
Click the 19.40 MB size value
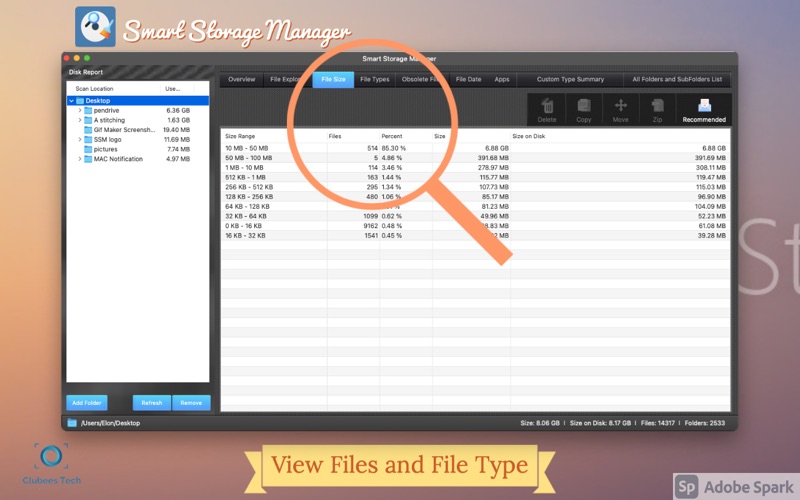(x=177, y=130)
